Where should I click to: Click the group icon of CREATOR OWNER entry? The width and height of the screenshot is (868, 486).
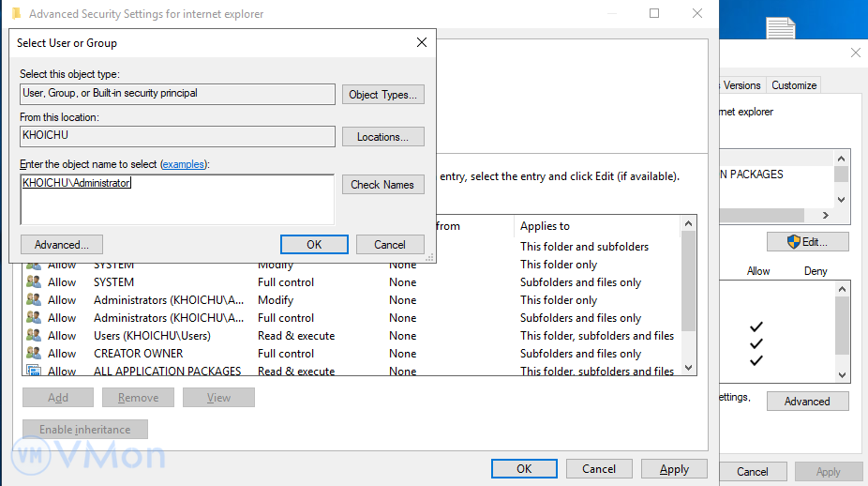[34, 354]
